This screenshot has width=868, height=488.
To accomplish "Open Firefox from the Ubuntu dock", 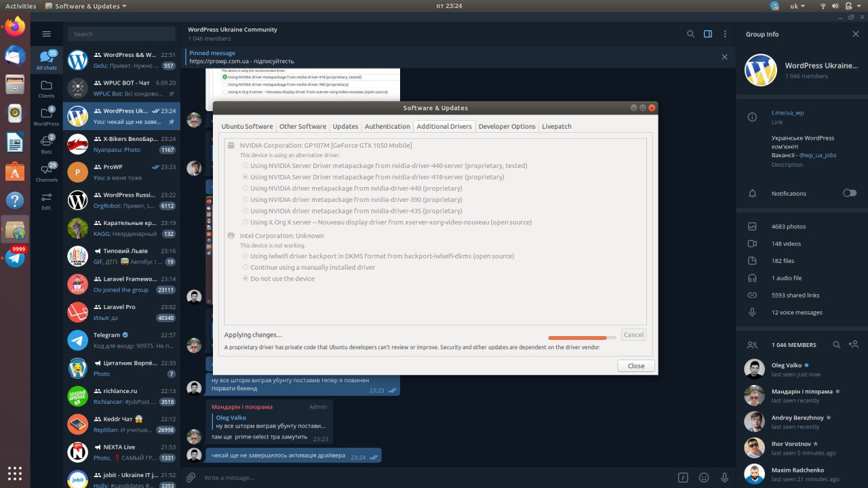I will 15,26.
